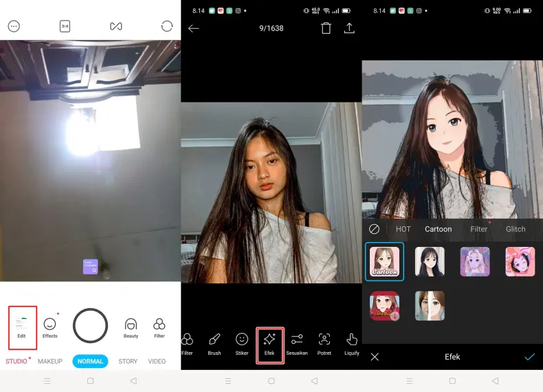
Task: Switch to STUDIO mode
Action: click(x=16, y=361)
